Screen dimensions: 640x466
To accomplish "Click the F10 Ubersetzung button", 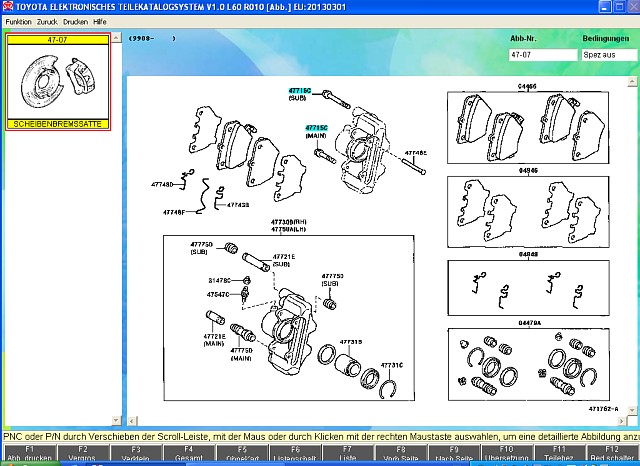I will pos(507,453).
